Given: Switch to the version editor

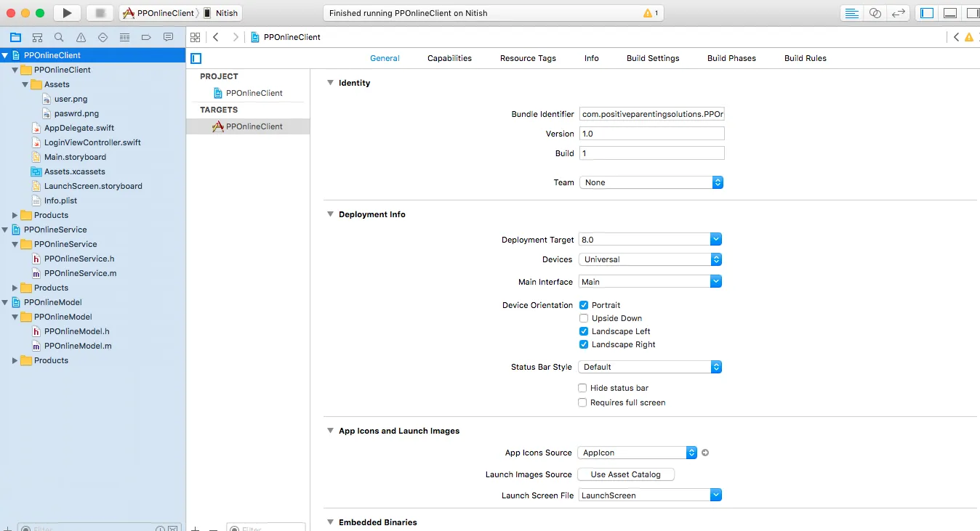Looking at the screenshot, I should tap(899, 13).
